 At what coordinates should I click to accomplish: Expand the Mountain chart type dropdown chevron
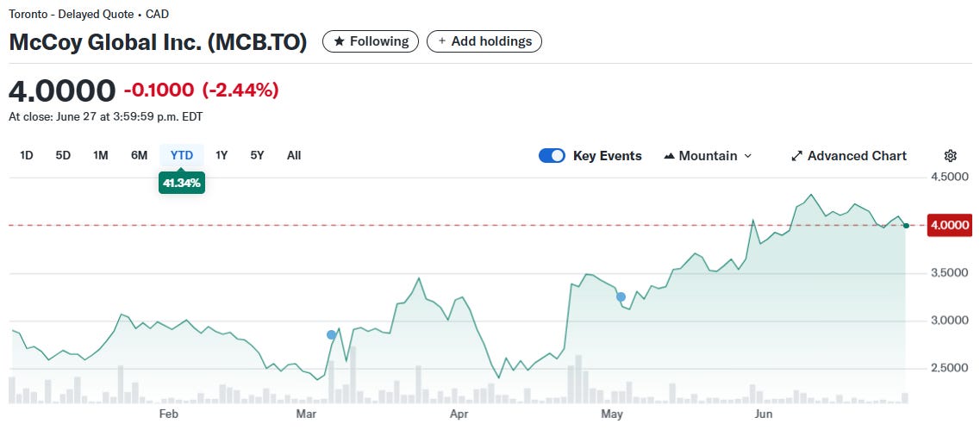(x=747, y=156)
